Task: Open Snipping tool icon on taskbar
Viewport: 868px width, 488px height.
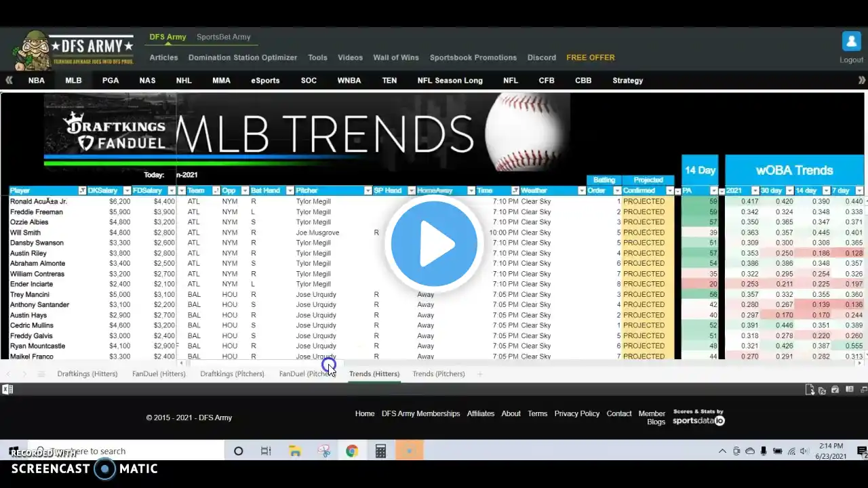Action: (323, 451)
